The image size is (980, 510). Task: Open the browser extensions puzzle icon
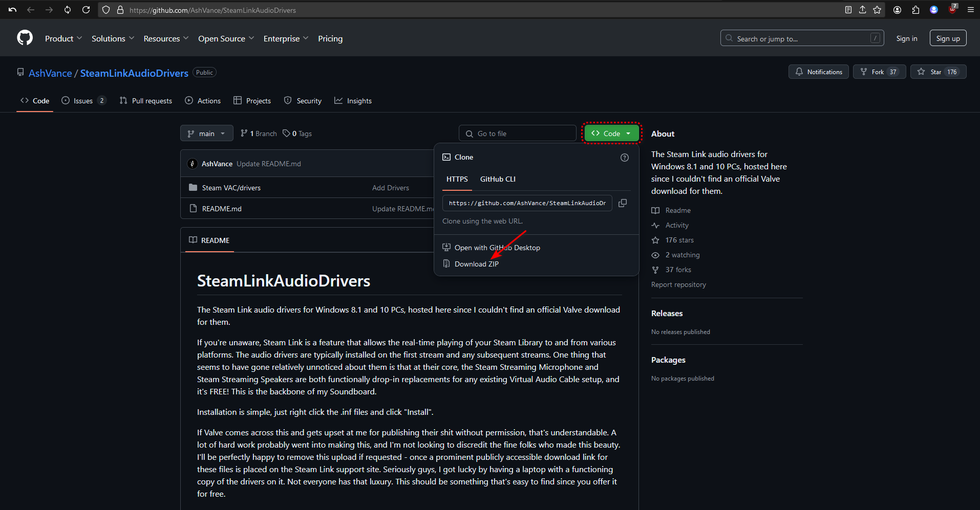pos(915,10)
